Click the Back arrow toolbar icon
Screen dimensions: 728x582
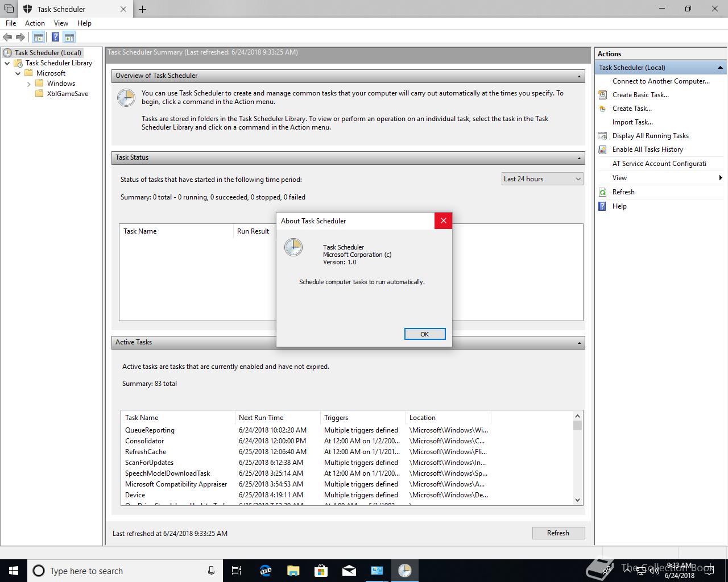7,38
